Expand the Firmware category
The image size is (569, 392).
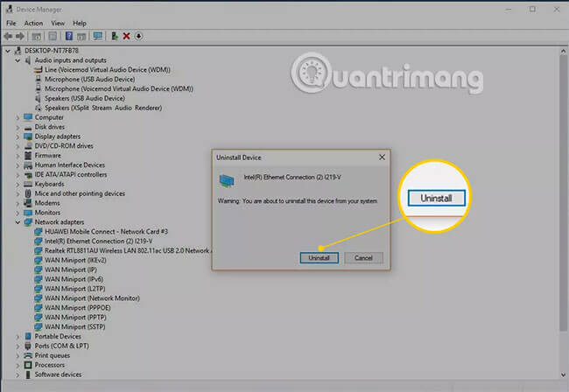[18, 156]
